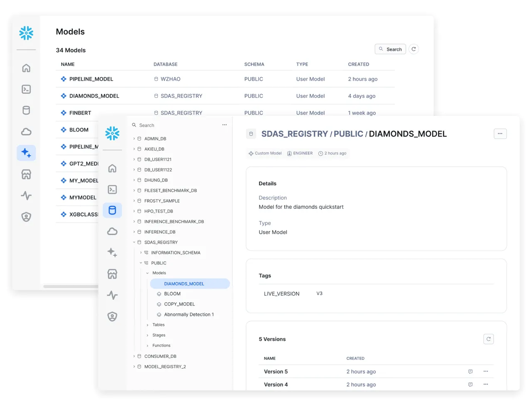Select DIAMONDS_MODEL in object tree
The height and width of the screenshot is (406, 532).
pos(190,284)
